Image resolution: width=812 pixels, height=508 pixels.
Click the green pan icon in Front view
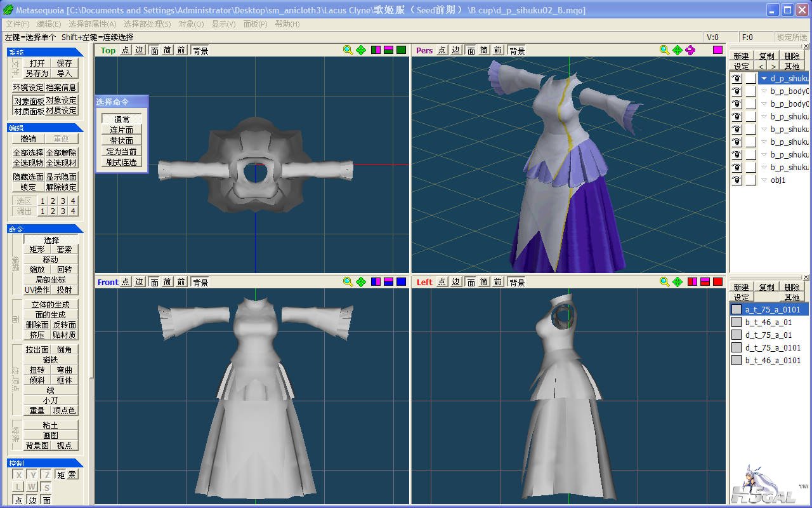click(x=361, y=282)
